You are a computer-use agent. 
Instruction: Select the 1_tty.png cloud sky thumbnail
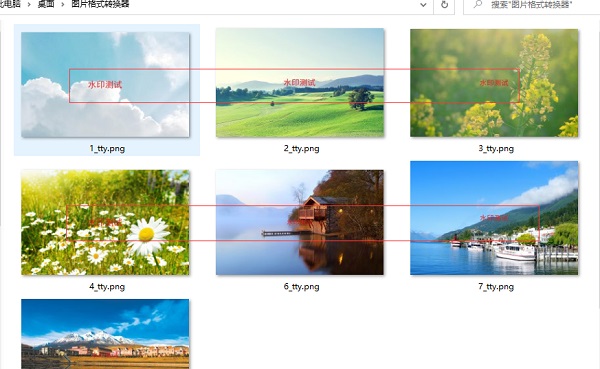[105, 85]
